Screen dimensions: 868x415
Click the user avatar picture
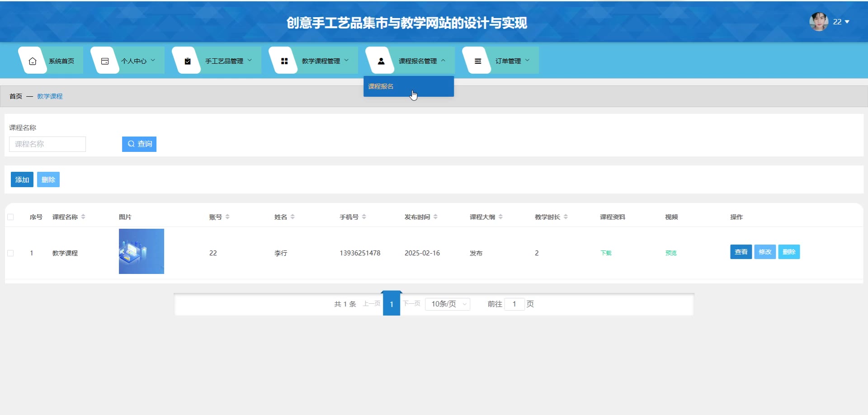click(x=818, y=22)
